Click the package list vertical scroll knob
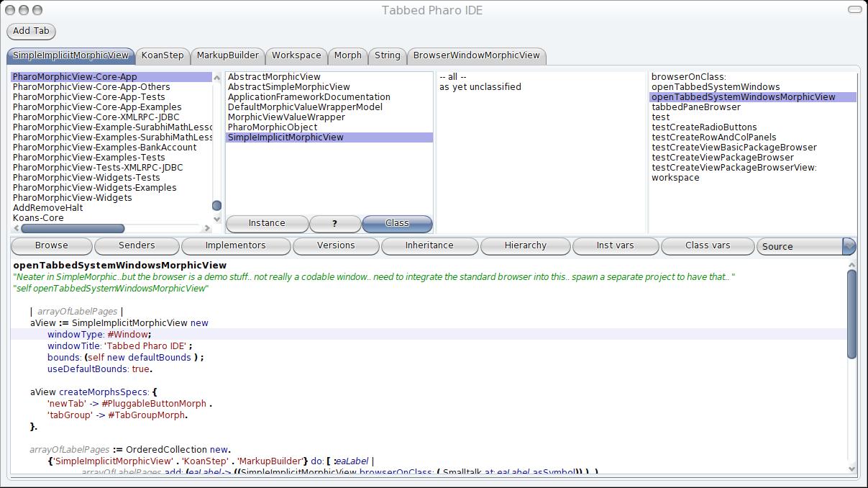The image size is (868, 488). pyautogui.click(x=216, y=206)
